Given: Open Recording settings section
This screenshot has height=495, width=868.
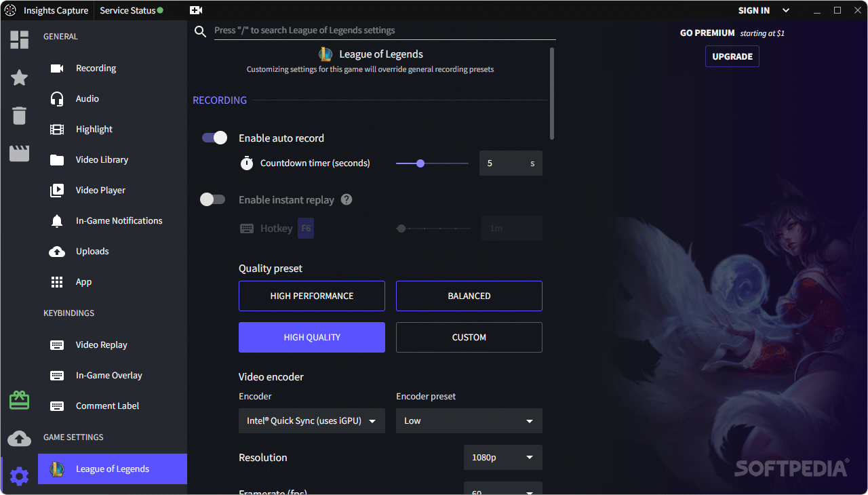Looking at the screenshot, I should pos(113,68).
